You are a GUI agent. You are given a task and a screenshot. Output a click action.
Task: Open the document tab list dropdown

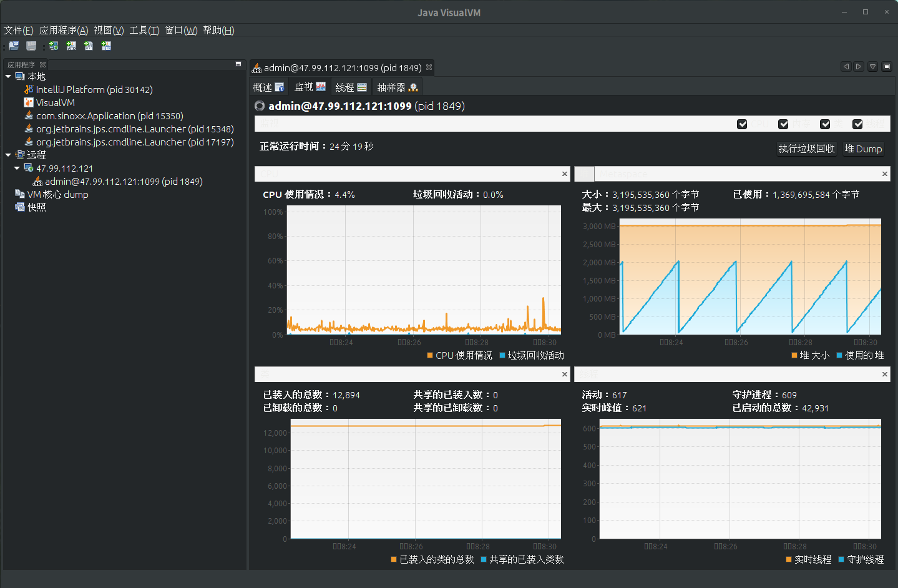click(x=873, y=67)
